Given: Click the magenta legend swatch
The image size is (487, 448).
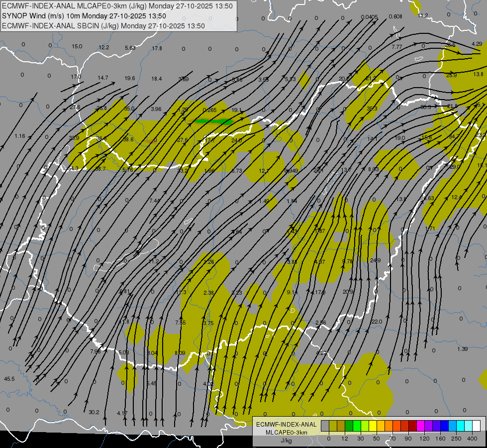Looking at the screenshot, I should tap(420, 426).
